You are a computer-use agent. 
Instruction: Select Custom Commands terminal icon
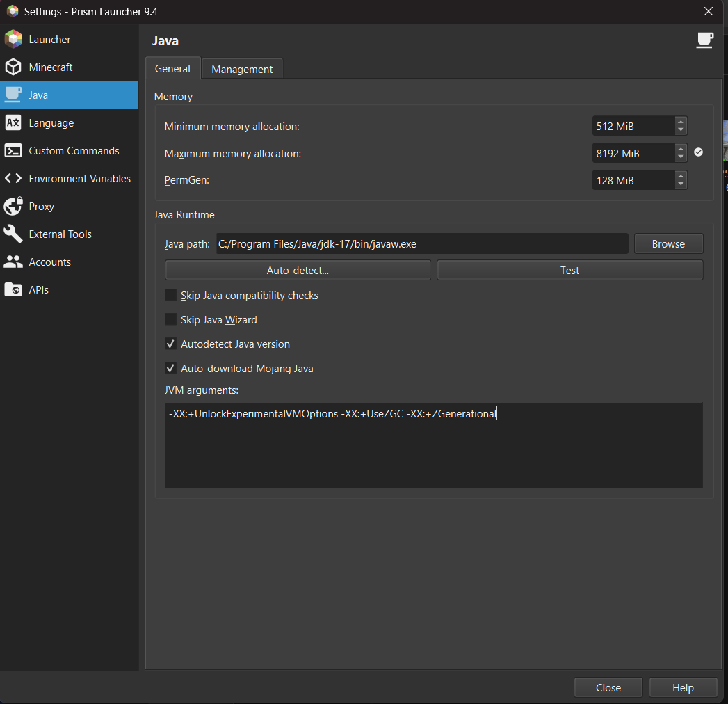point(13,150)
